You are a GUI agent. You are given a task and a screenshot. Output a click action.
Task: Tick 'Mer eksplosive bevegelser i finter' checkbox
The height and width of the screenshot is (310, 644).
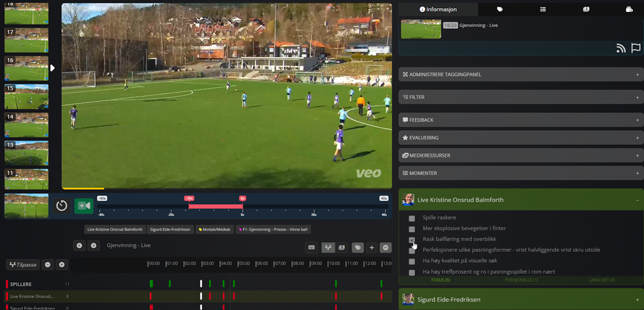point(412,229)
